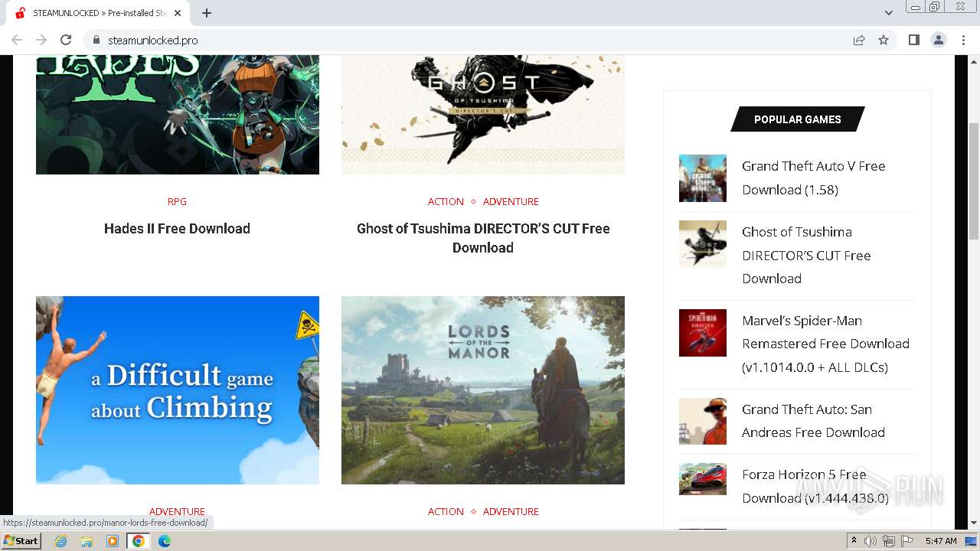Open Marvel's Spider-Man Remastered link

pyautogui.click(x=826, y=344)
